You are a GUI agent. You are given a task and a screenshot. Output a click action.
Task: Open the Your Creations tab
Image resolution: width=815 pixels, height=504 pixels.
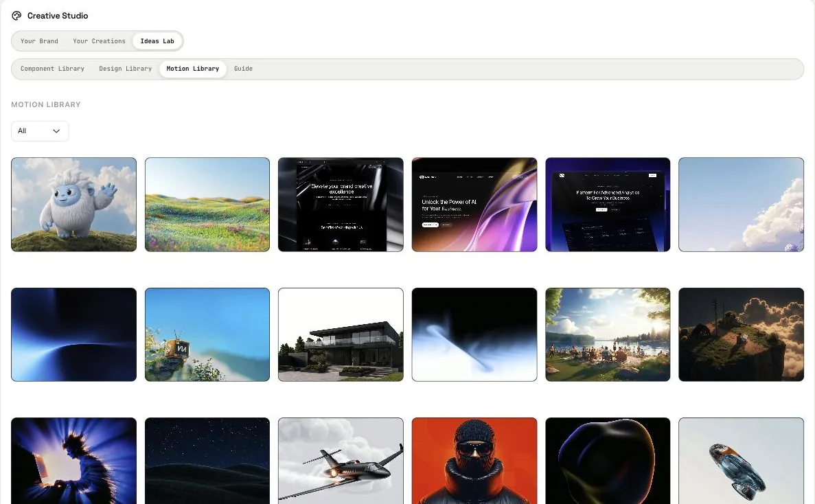pos(100,41)
